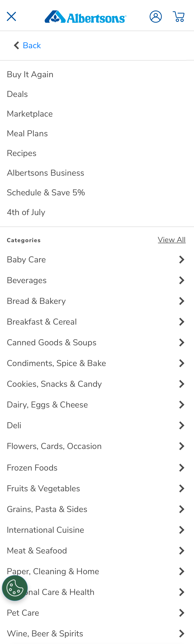Image resolution: width=194 pixels, height=644 pixels.
Task: Open the 4th of July page
Action: point(26,212)
